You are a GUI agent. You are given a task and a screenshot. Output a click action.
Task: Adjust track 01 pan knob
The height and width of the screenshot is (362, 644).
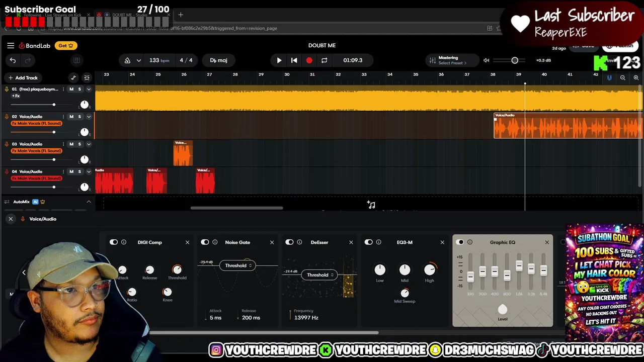coord(85,105)
